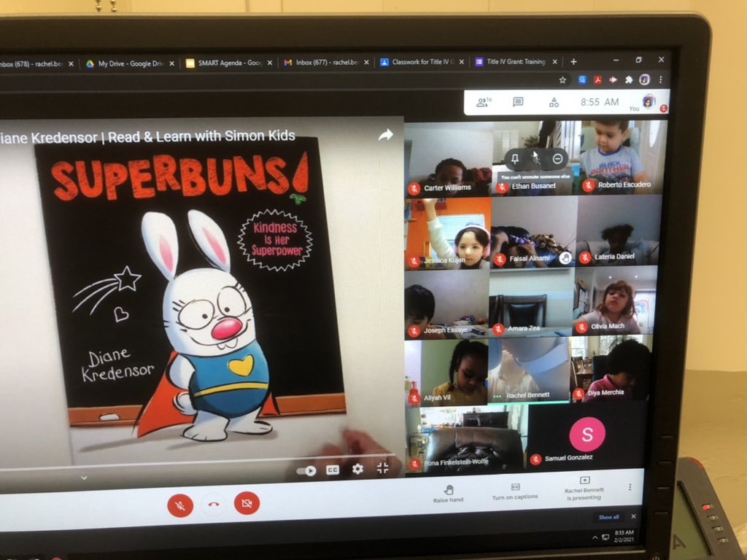Screen dimensions: 747x560
Task: Open the Chrome profile avatar
Action: click(645, 79)
